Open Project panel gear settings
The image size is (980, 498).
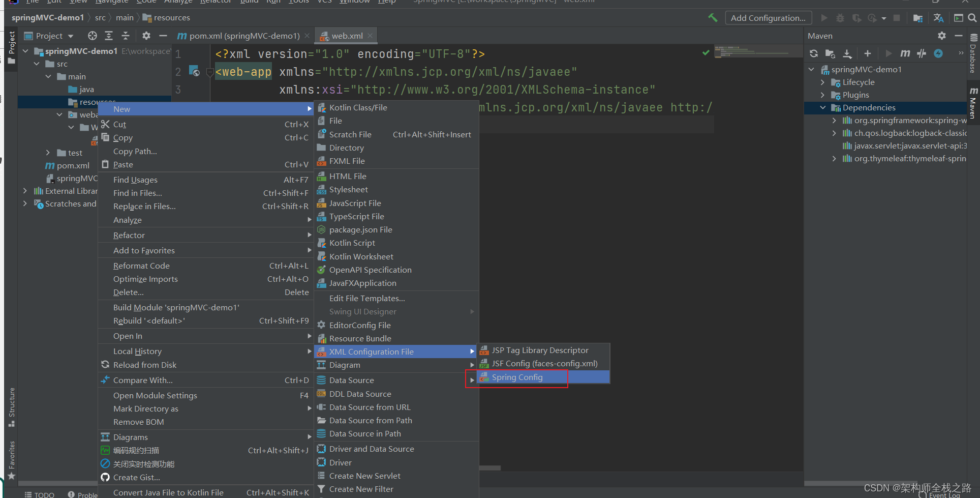point(146,36)
